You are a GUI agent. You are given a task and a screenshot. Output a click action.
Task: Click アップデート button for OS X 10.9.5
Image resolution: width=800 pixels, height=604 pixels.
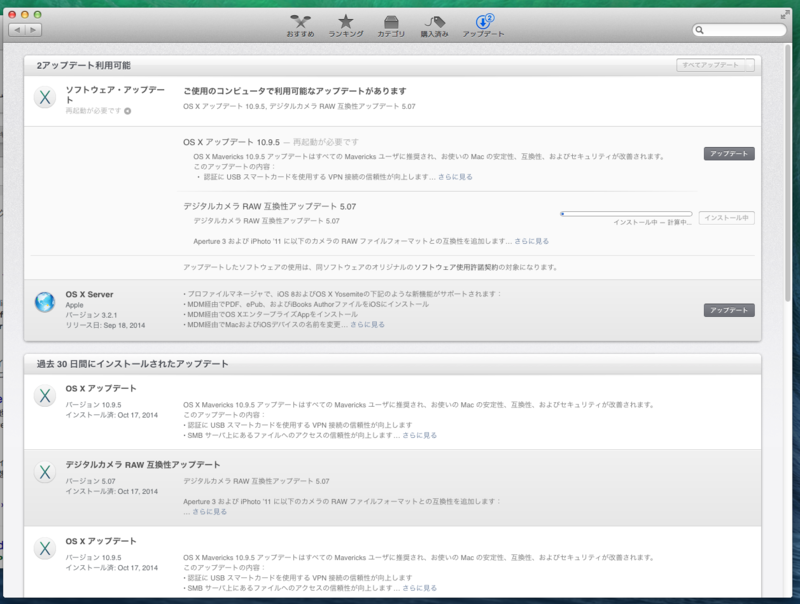(729, 154)
